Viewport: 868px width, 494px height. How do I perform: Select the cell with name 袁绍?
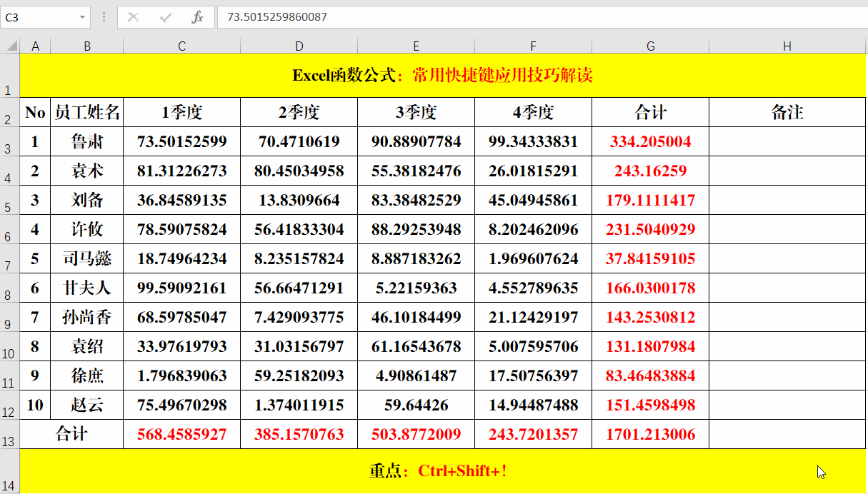[x=87, y=346]
